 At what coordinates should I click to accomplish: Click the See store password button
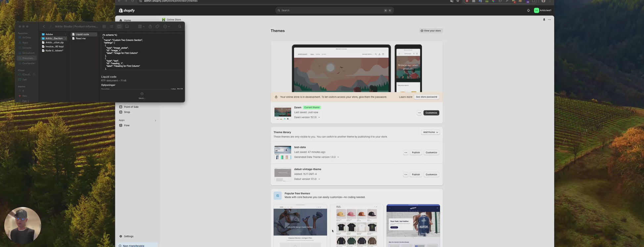(426, 97)
